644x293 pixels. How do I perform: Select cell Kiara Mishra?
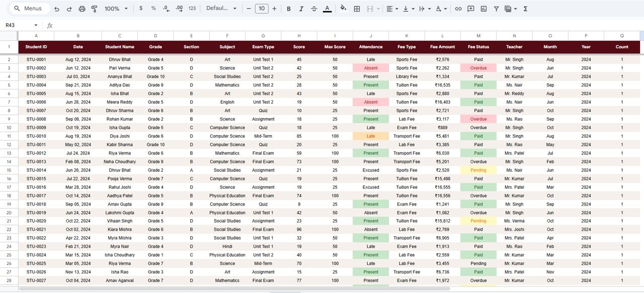coord(120,230)
